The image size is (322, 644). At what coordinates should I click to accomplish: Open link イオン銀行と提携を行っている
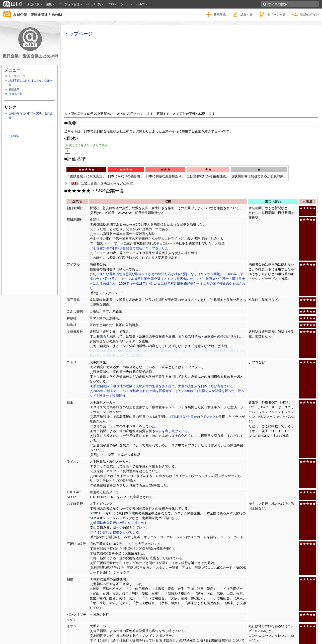116,532
